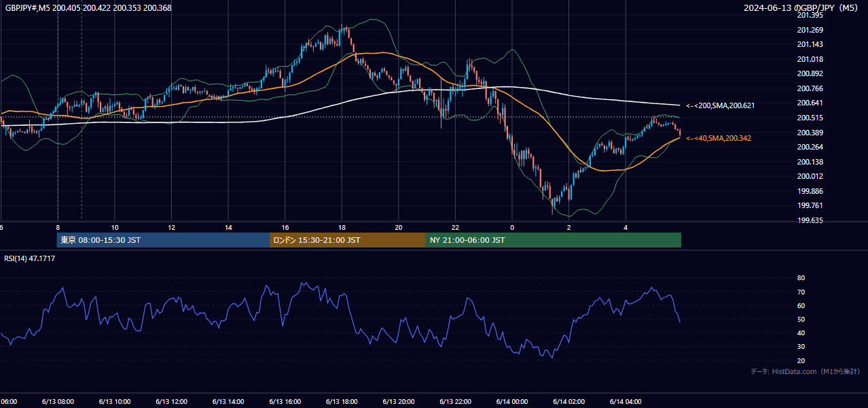Click hour label 0 under the price chart
This screenshot has height=408, width=868.
(512, 228)
